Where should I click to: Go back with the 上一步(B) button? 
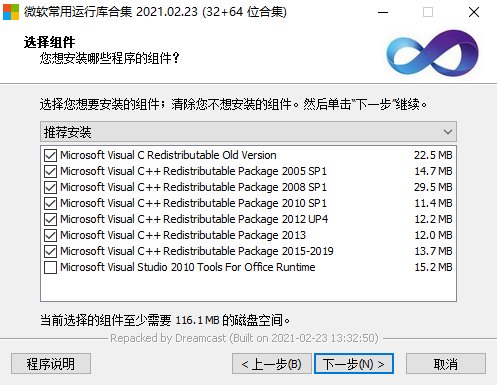(x=272, y=364)
